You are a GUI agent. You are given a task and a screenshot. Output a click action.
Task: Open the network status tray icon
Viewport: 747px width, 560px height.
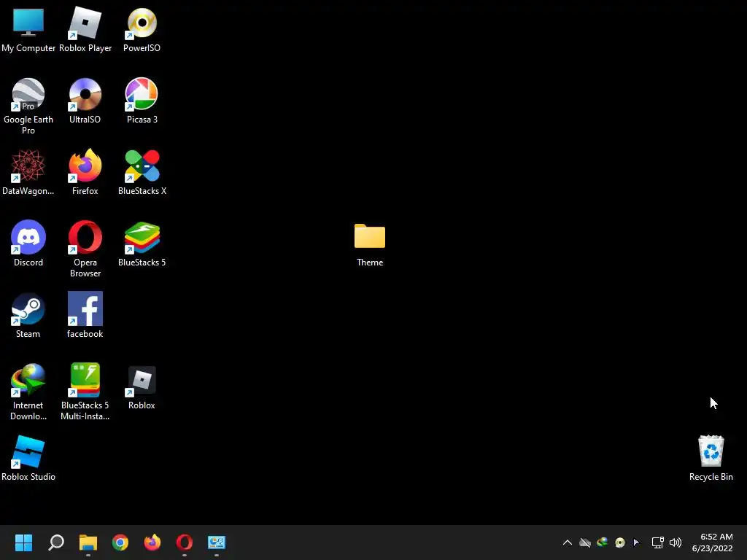pos(658,542)
